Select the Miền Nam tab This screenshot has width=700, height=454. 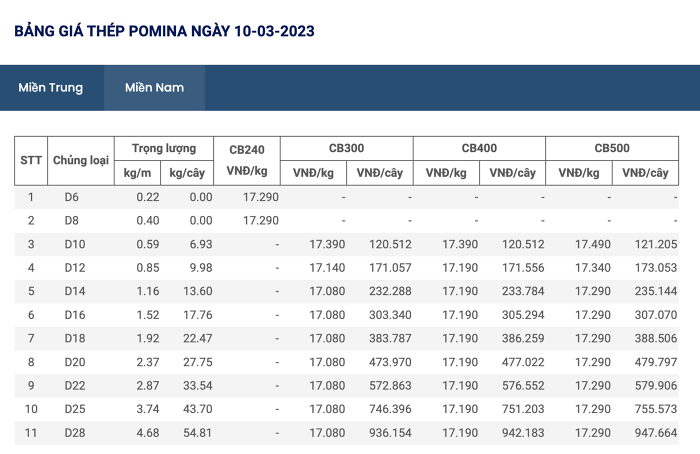(x=154, y=87)
